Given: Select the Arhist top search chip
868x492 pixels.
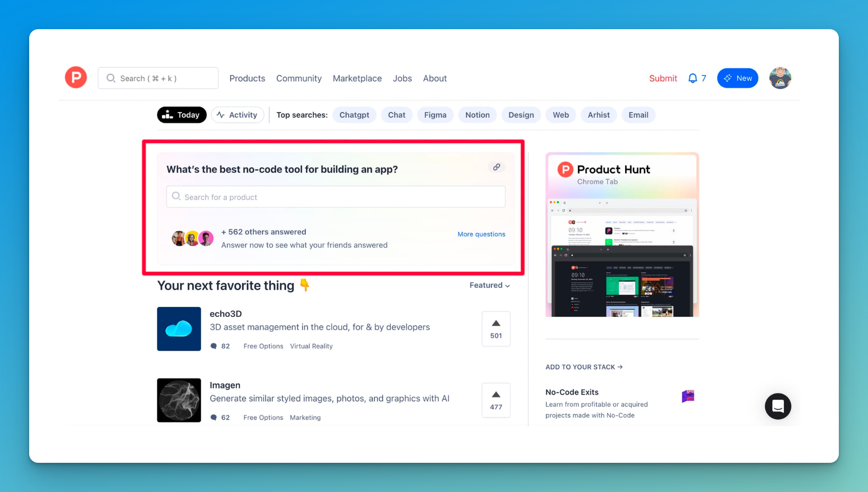Looking at the screenshot, I should tap(598, 115).
